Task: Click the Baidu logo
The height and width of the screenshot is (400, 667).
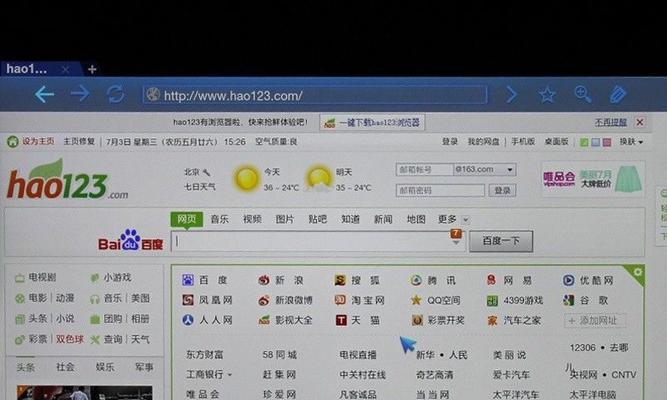Action: pos(131,240)
